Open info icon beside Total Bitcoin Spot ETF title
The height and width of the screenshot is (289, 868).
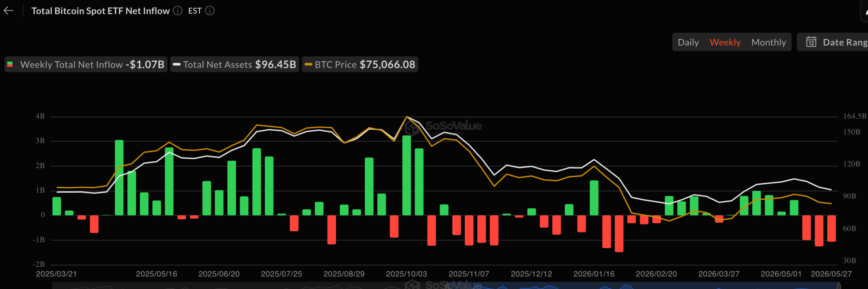178,11
